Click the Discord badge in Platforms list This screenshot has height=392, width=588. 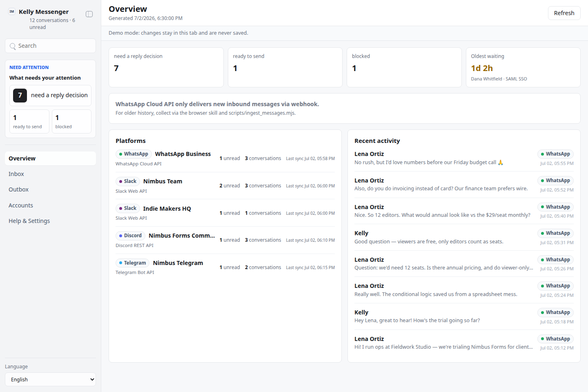(x=130, y=236)
